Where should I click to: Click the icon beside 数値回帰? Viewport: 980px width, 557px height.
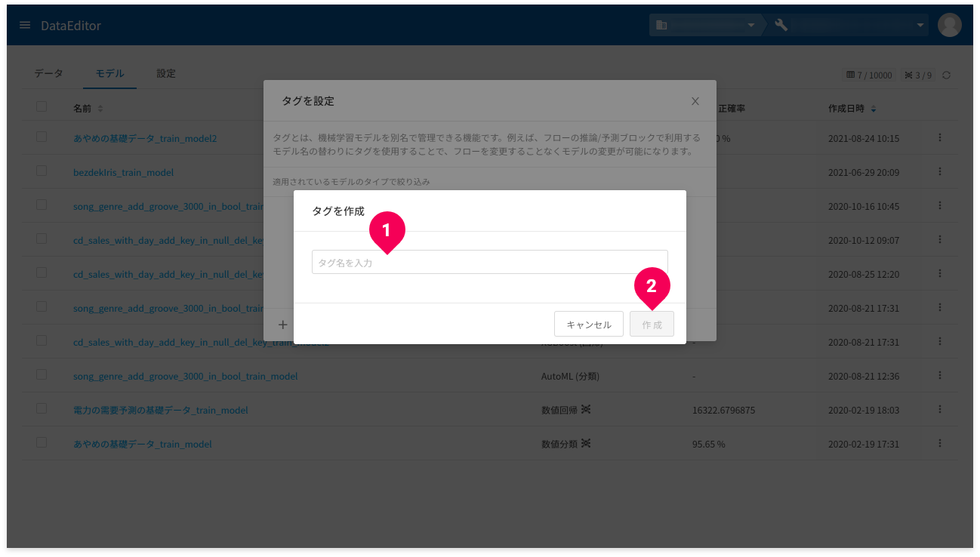coord(586,409)
